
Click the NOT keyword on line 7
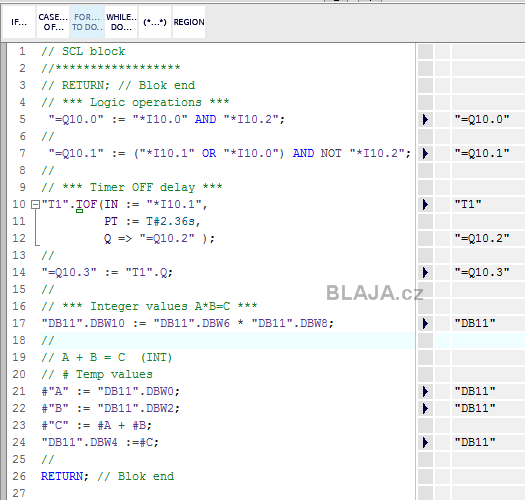(331, 153)
